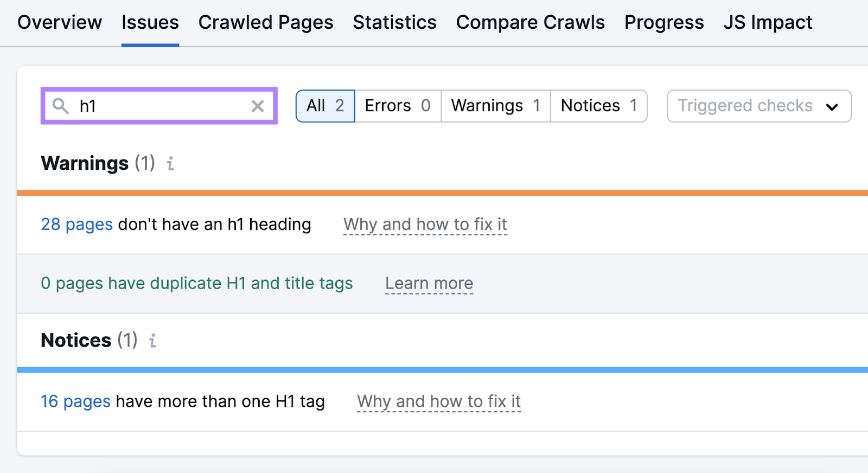
Task: Select the All filter
Action: 325,106
